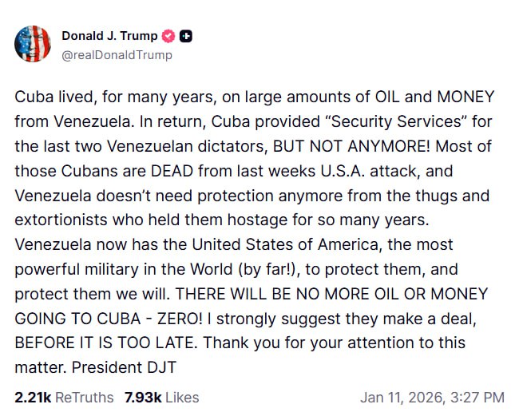The width and height of the screenshot is (519, 420).
Task: Click the black plus badge beside name
Action: click(186, 36)
